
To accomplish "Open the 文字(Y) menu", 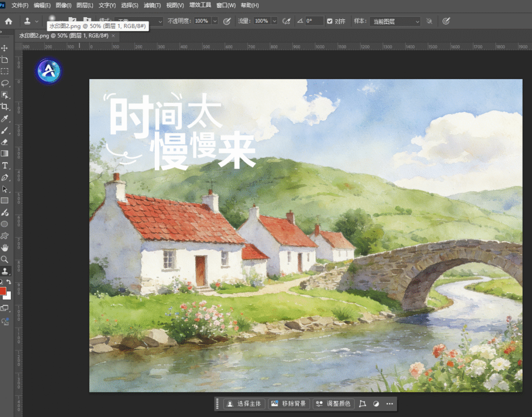I will point(107,5).
